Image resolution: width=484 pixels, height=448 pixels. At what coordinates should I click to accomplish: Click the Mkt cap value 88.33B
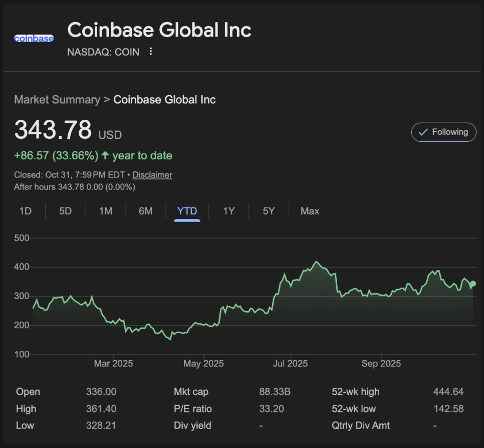(x=275, y=392)
